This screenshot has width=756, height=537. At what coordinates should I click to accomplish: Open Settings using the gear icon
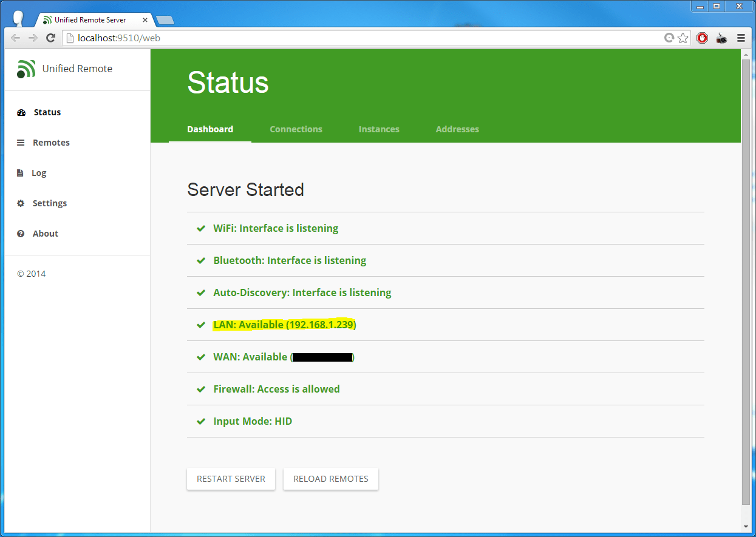click(x=20, y=203)
